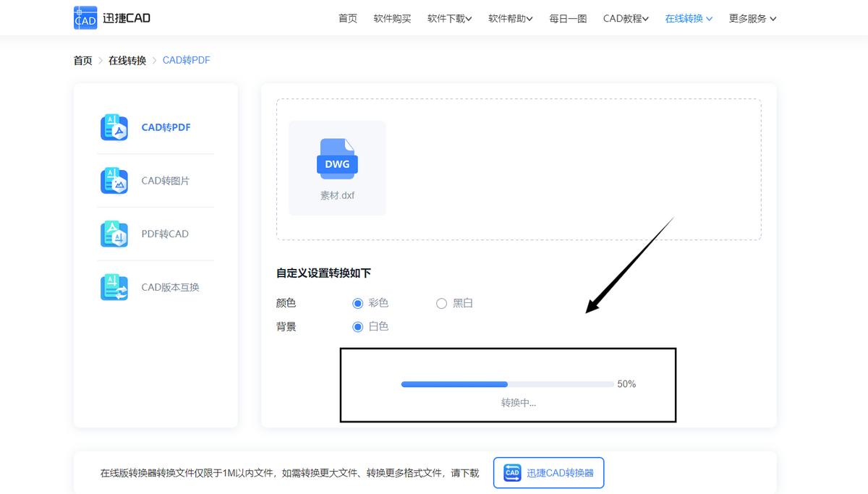Click the CAD转图片 sidebar icon
The image size is (868, 494).
click(x=114, y=180)
